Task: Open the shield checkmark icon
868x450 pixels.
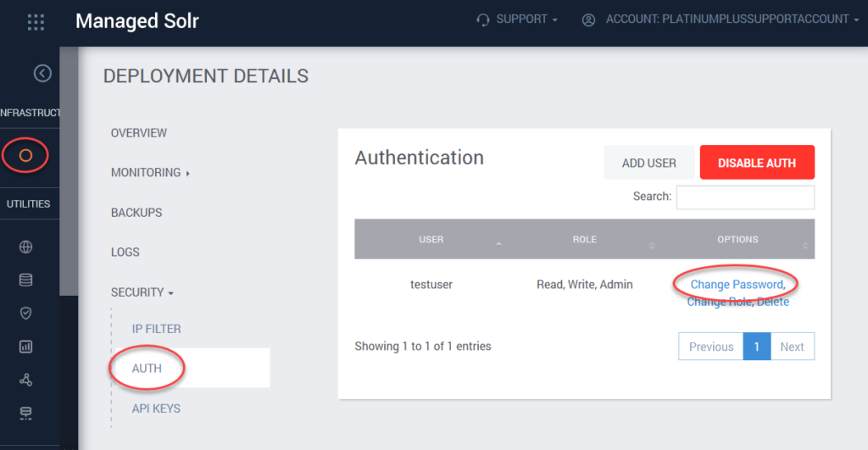Action: click(25, 314)
